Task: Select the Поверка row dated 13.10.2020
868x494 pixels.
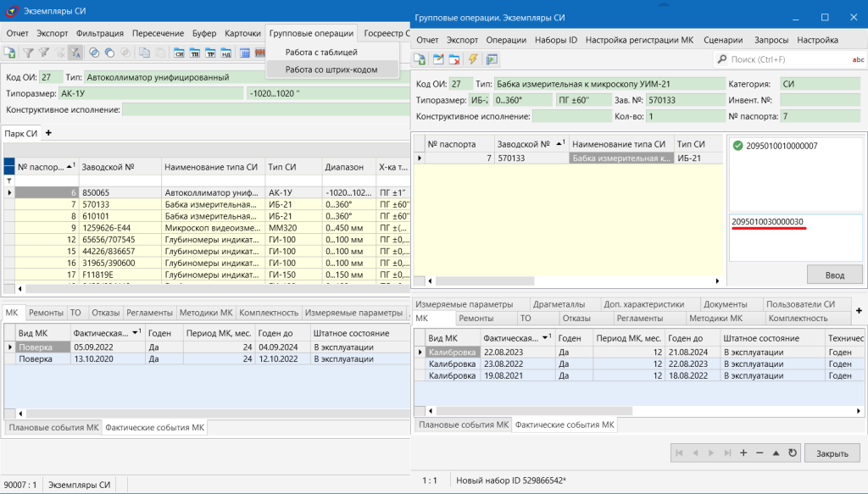Action: (x=212, y=359)
